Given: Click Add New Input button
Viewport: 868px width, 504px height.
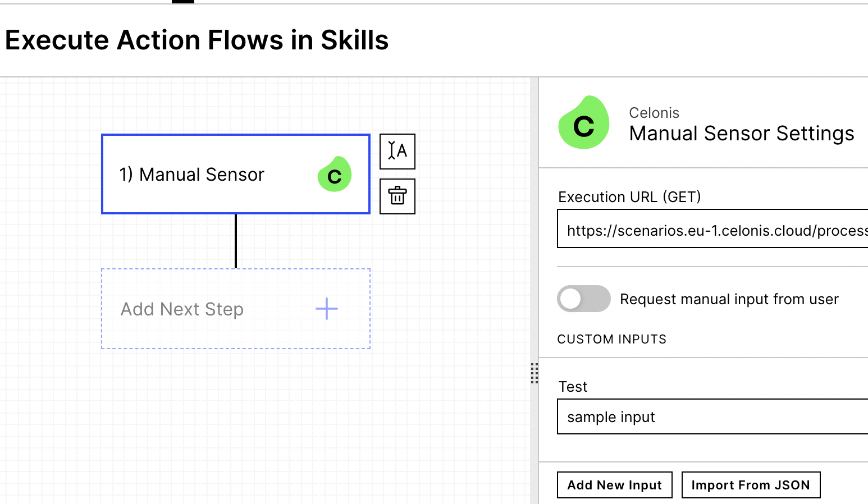Looking at the screenshot, I should 615,485.
